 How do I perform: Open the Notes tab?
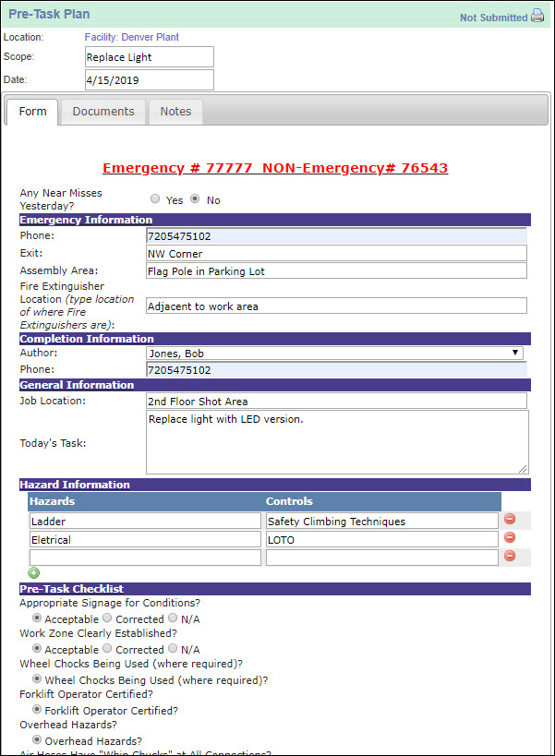(175, 112)
